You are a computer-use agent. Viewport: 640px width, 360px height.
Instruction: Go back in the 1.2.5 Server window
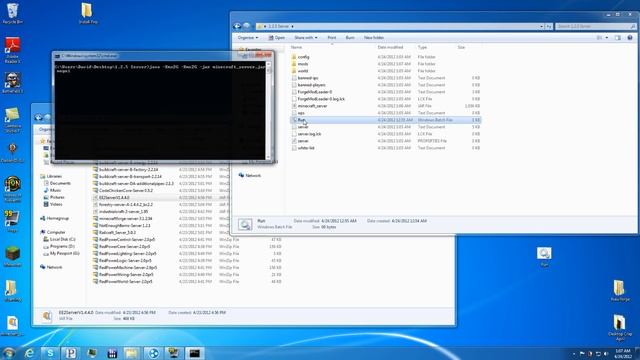coord(237,26)
